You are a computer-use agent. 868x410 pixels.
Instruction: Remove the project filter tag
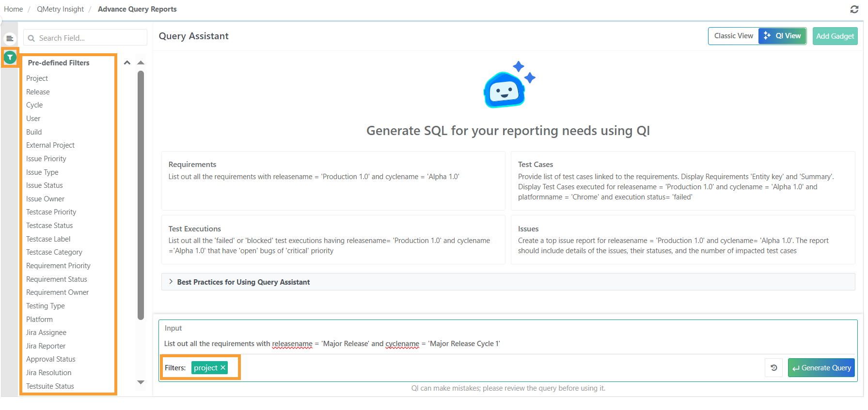point(223,368)
